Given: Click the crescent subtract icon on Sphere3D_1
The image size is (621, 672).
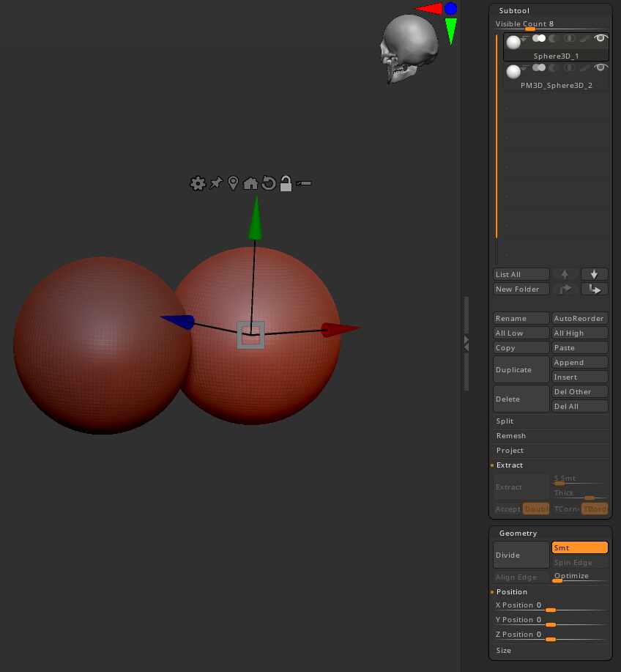Looking at the screenshot, I should [554, 39].
